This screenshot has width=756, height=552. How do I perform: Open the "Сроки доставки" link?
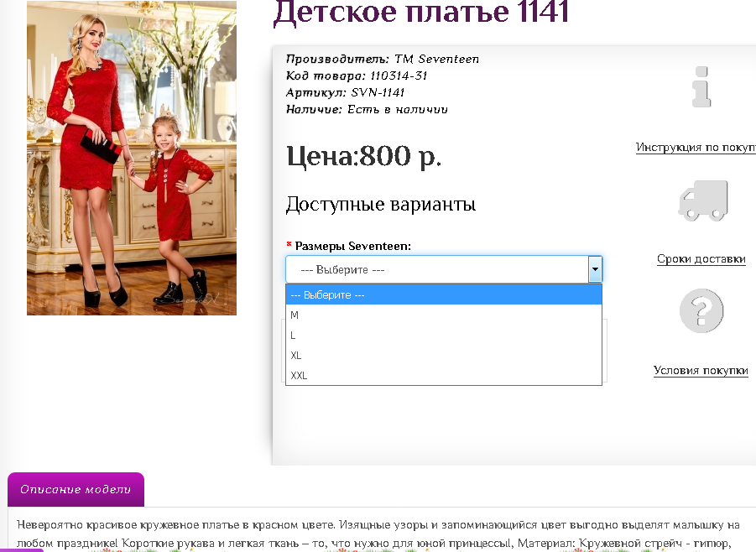701,260
